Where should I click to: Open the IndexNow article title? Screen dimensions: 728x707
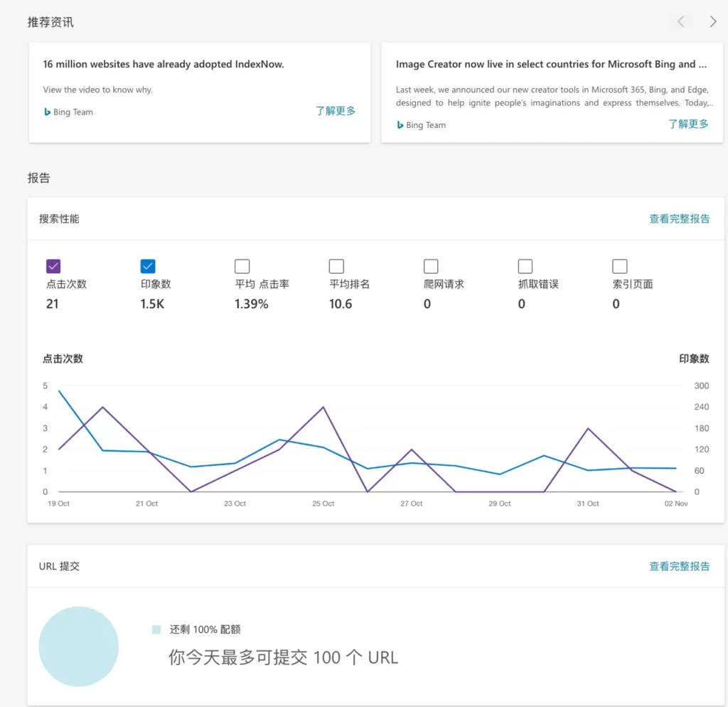164,64
